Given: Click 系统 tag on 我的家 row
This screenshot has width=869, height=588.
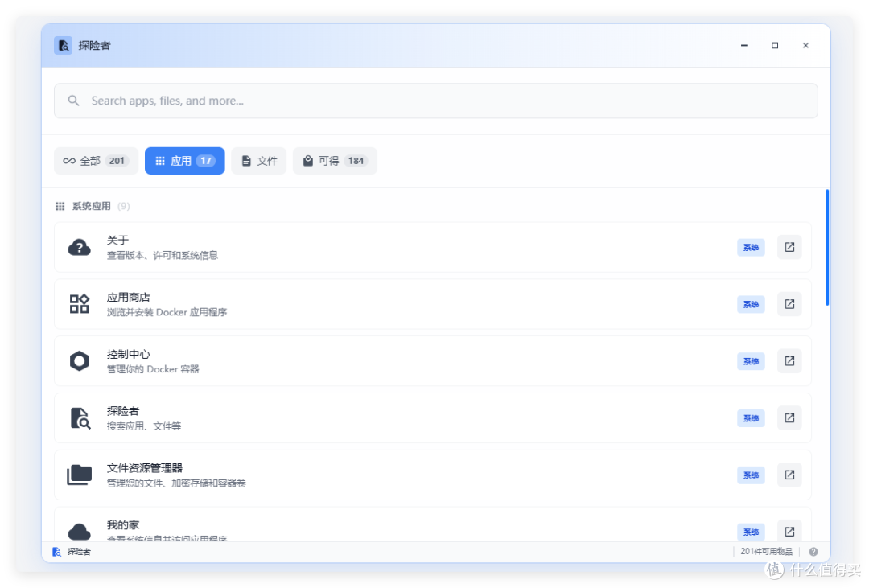Looking at the screenshot, I should click(x=751, y=532).
